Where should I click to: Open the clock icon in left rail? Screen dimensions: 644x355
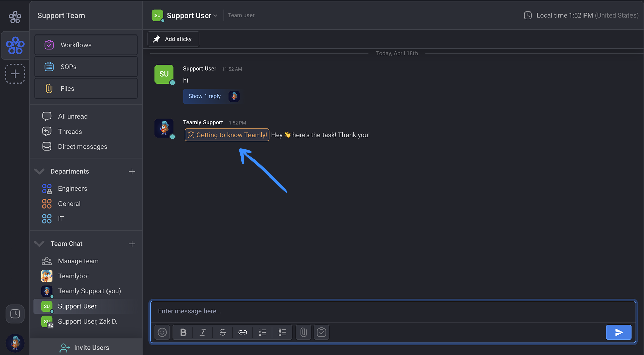(15, 314)
